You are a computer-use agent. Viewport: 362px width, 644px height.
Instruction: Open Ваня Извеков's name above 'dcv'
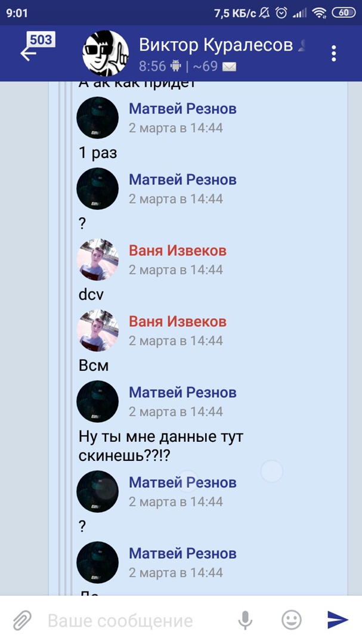click(178, 250)
